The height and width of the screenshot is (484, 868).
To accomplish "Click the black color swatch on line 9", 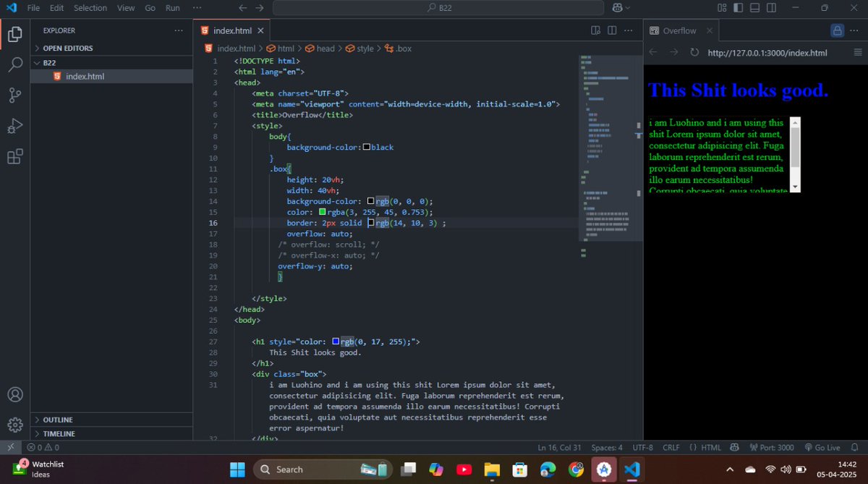I will pos(367,147).
